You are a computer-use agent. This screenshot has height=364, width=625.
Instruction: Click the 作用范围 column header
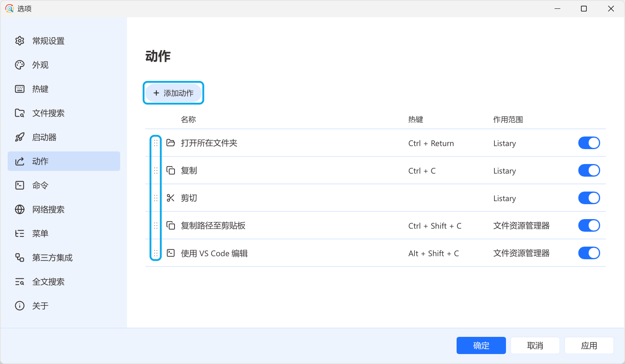pos(508,120)
